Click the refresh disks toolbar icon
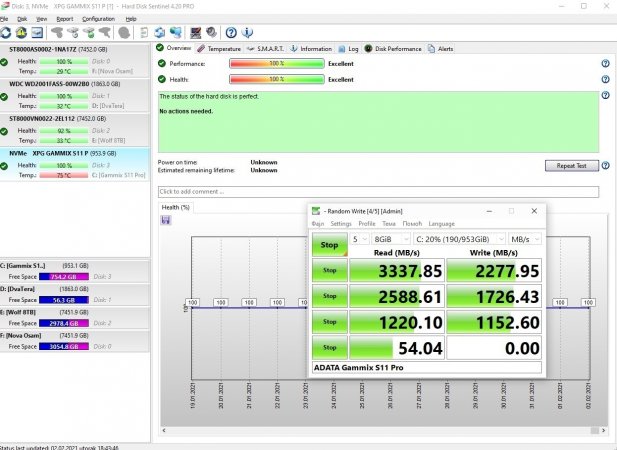 [6, 33]
